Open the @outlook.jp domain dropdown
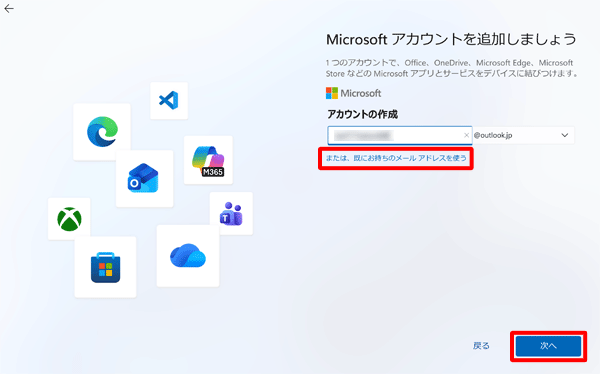 pyautogui.click(x=523, y=135)
